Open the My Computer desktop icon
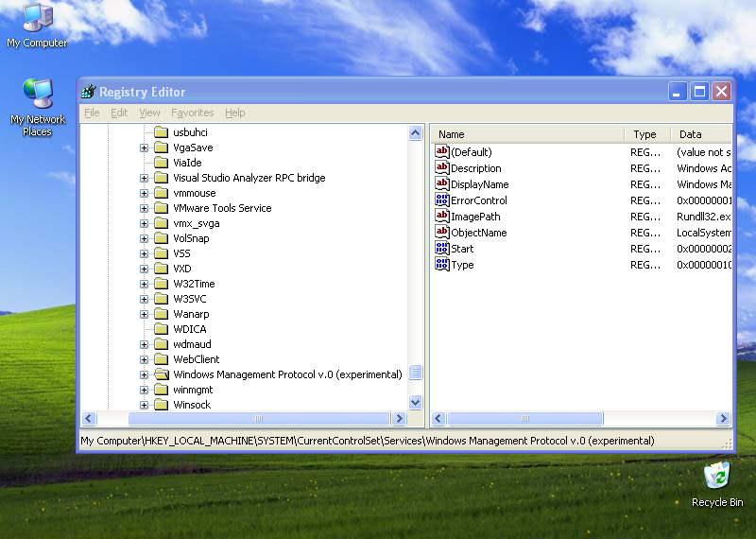Viewport: 756px width, 539px height. point(37,26)
